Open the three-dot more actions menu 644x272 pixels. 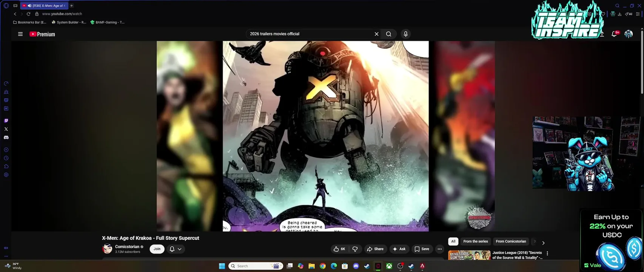pyautogui.click(x=439, y=249)
